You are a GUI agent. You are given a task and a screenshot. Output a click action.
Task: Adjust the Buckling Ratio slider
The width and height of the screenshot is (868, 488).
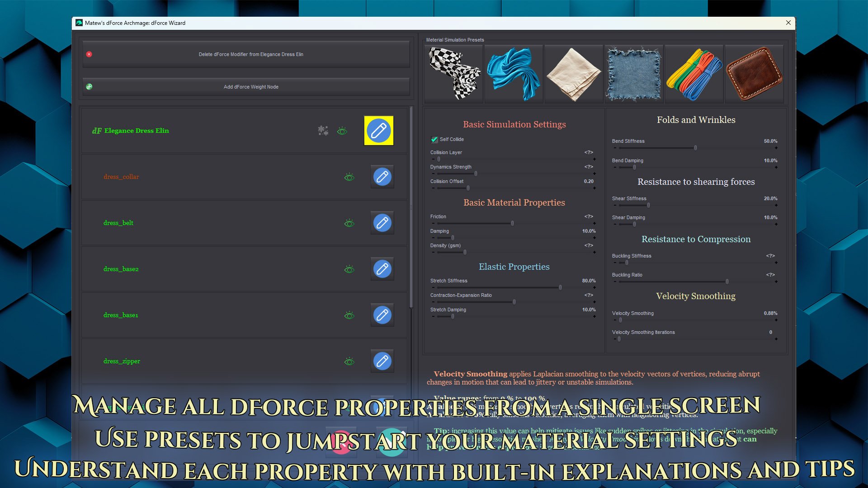pos(727,282)
